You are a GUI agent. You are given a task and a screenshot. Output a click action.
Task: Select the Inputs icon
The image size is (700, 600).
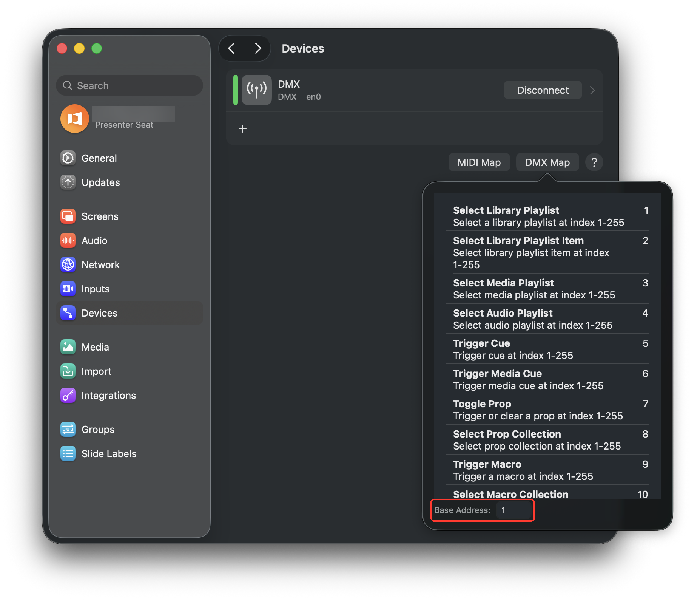[68, 289]
